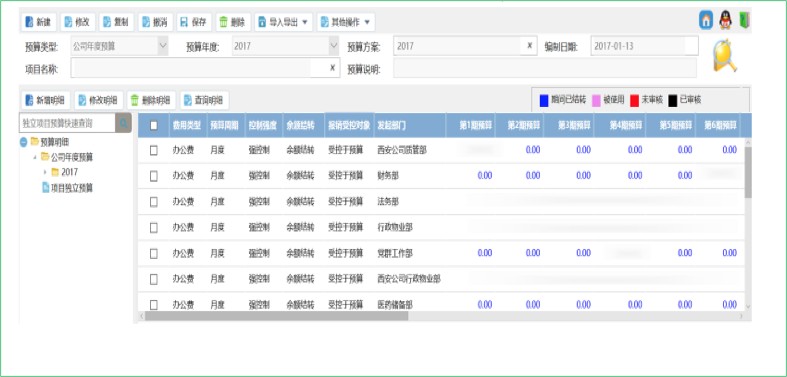This screenshot has height=377, width=787.
Task: Expand the 预算年度 combo box
Action: pos(334,46)
